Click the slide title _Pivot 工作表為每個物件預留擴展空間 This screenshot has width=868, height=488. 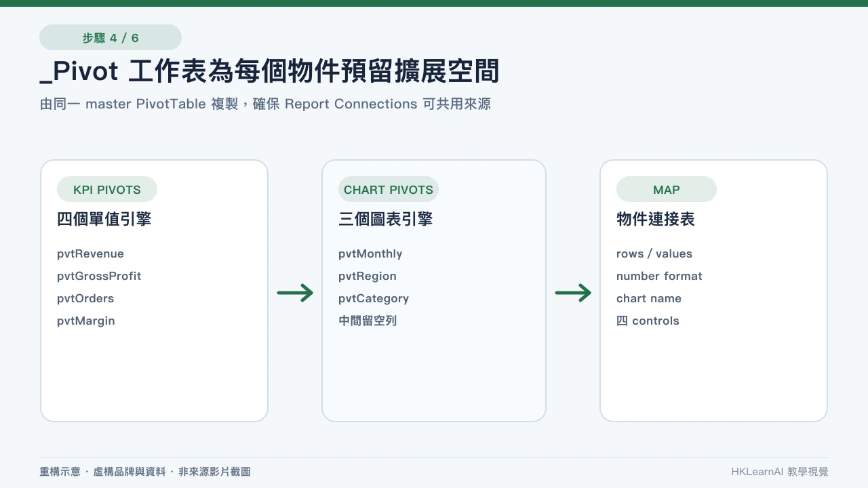270,72
